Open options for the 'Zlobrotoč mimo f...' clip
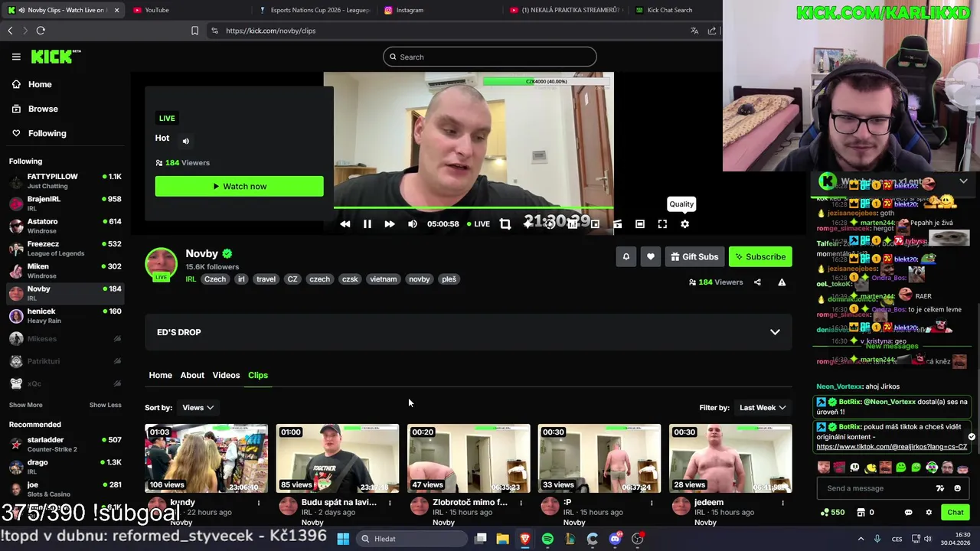The width and height of the screenshot is (980, 551). pos(521,503)
